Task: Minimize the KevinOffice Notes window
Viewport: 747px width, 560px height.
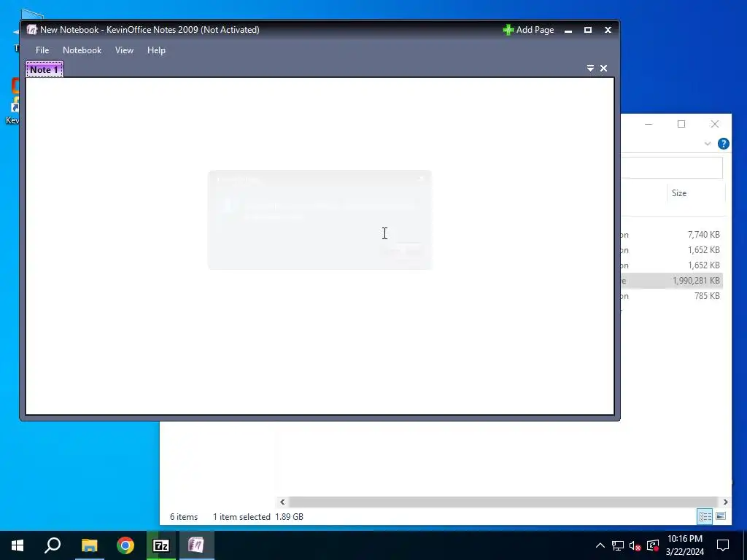Action: (568, 30)
